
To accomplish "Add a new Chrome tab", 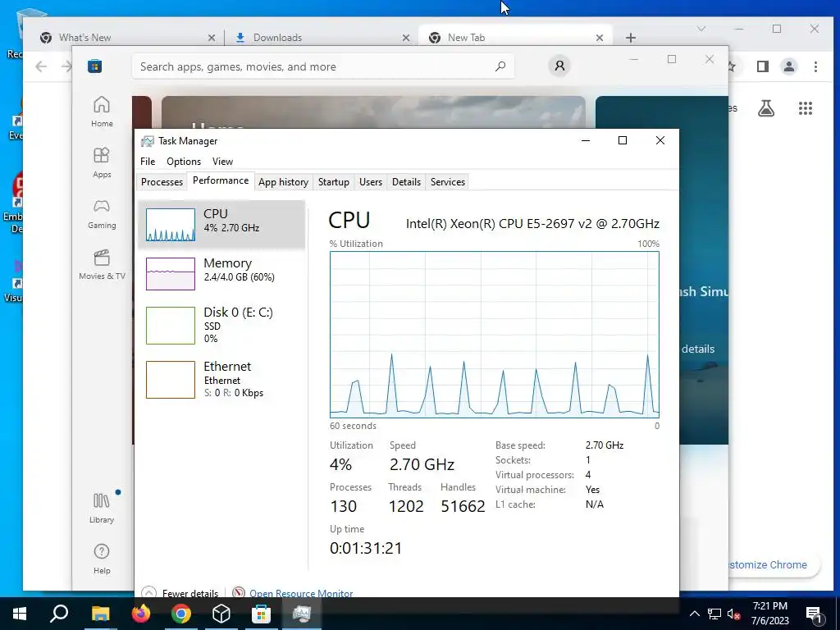I will tap(631, 38).
